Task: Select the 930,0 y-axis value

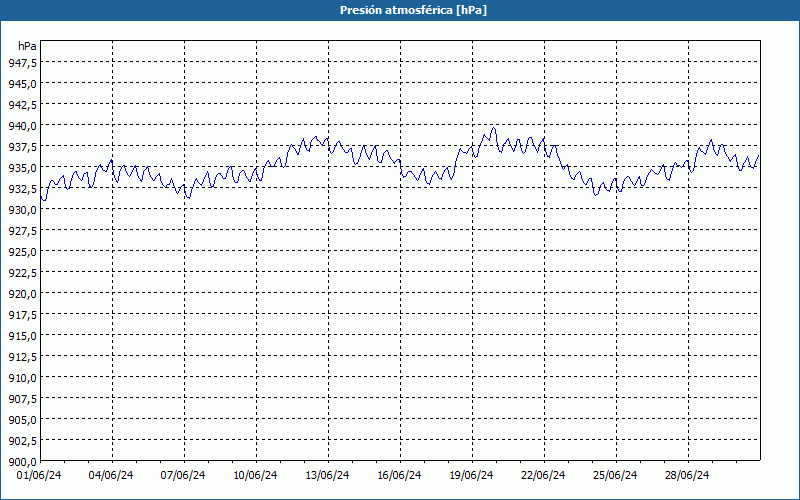Action: click(x=22, y=210)
